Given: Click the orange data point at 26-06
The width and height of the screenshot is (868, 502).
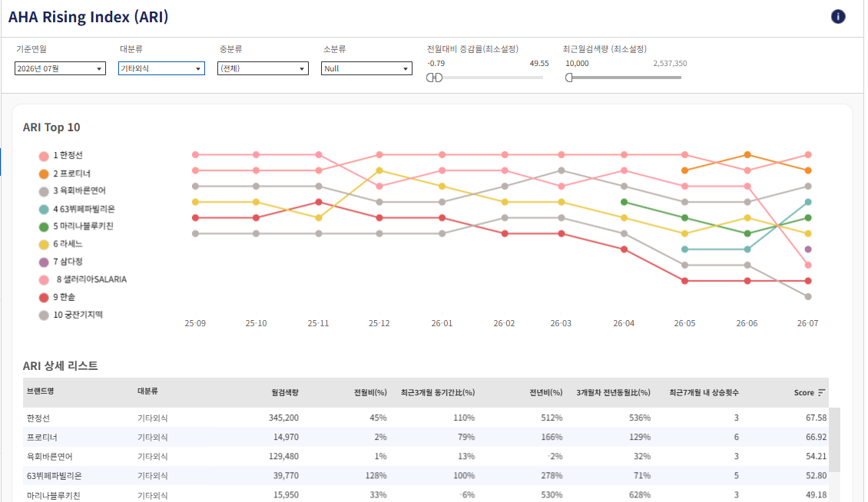Looking at the screenshot, I should pyautogui.click(x=747, y=154).
